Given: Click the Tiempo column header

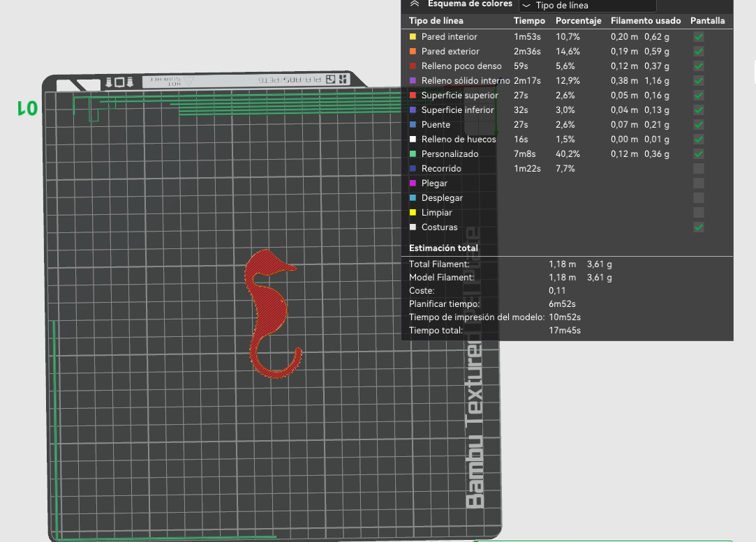Looking at the screenshot, I should coord(529,21).
